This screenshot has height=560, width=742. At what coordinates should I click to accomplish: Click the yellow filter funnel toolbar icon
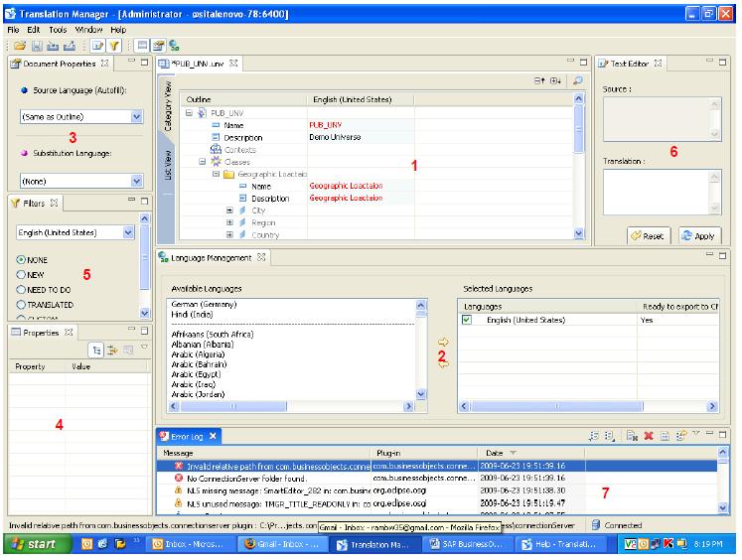[x=114, y=46]
